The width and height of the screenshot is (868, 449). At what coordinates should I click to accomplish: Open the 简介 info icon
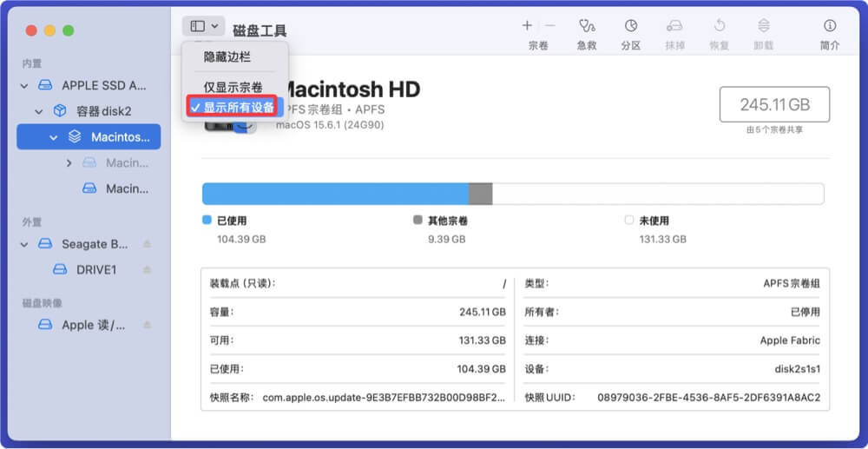829,25
